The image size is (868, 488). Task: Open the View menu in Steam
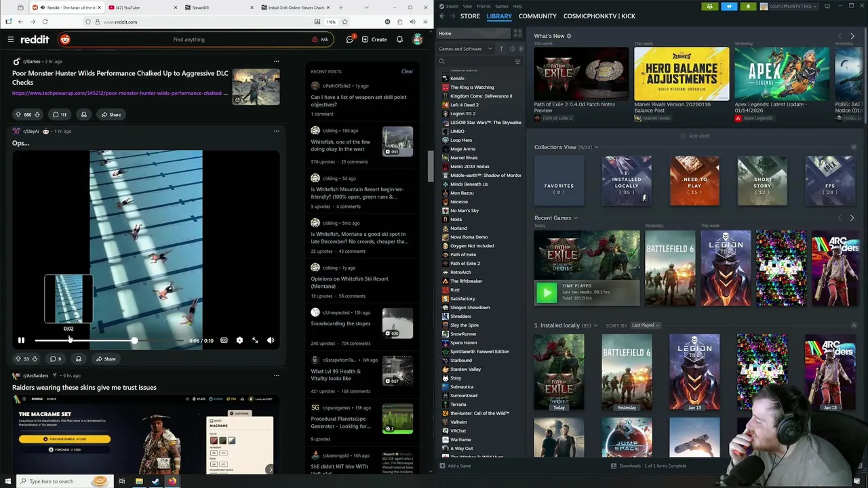(x=467, y=6)
